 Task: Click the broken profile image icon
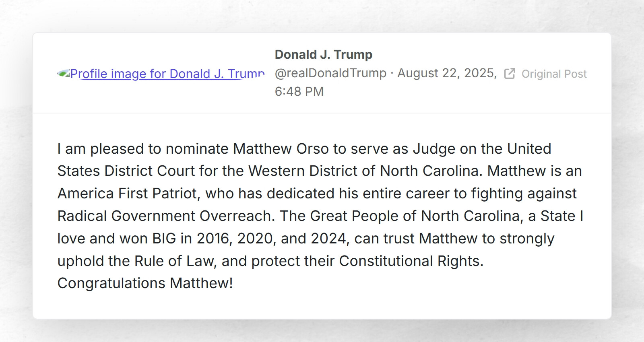(63, 73)
